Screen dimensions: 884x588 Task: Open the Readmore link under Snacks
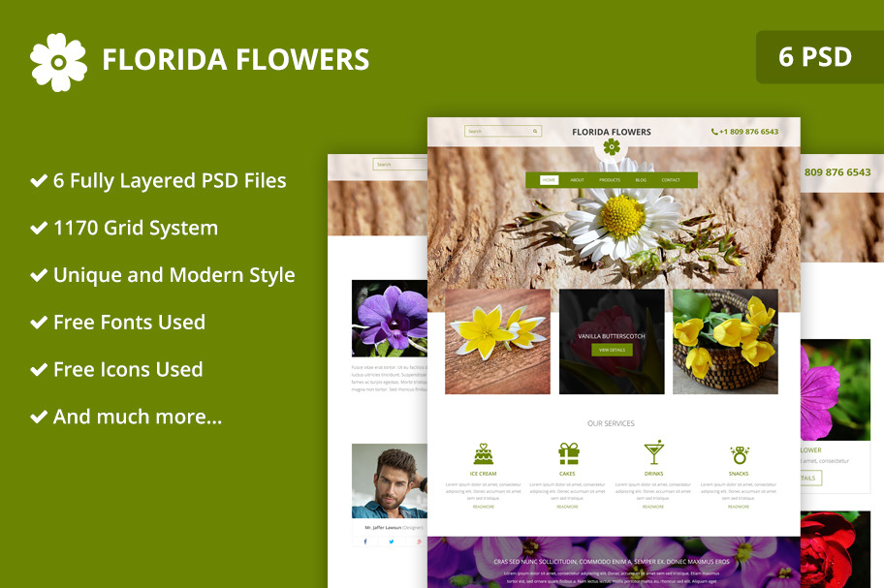[739, 507]
